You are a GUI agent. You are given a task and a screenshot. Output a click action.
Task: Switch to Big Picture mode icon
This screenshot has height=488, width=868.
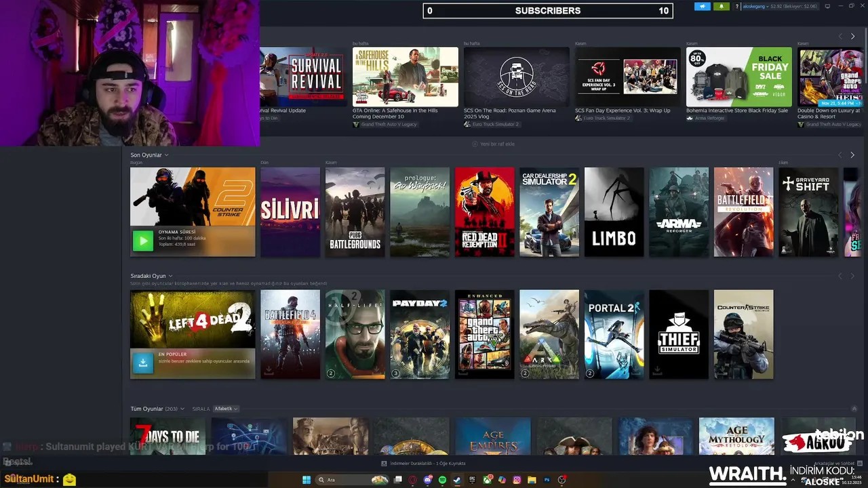[827, 6]
